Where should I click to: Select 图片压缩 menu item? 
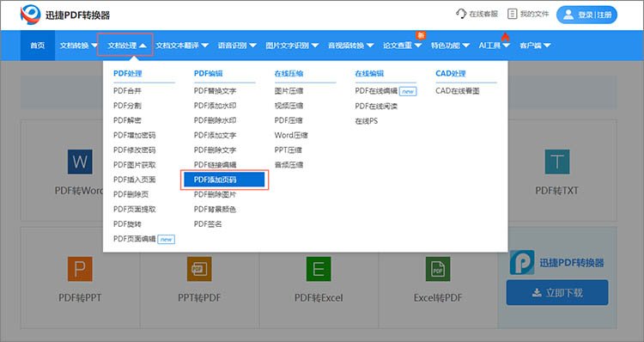(x=289, y=91)
